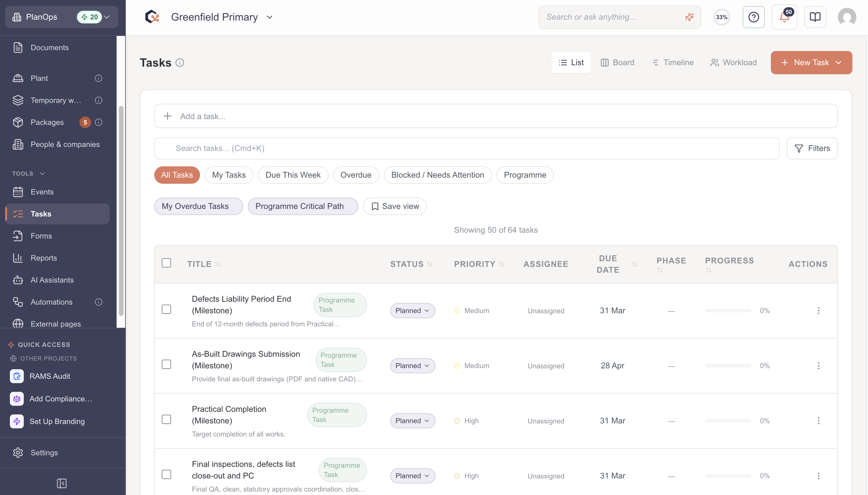Filter by My Tasks
Screen dimensions: 868x495
(x=228, y=175)
